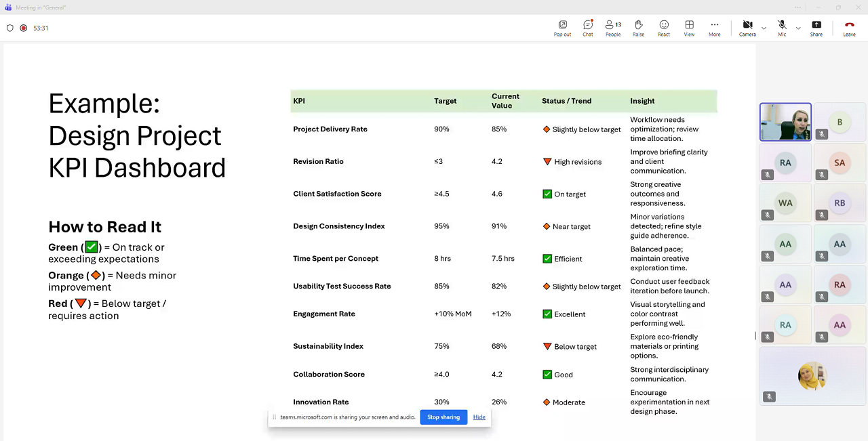Click the Share screen icon

[816, 28]
